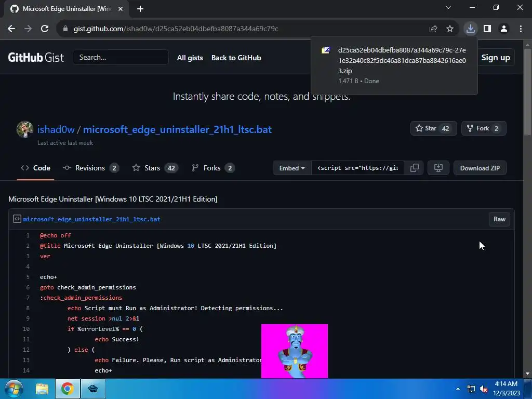This screenshot has width=532, height=399.
Task: Select code line number 7
Action: pos(28,298)
